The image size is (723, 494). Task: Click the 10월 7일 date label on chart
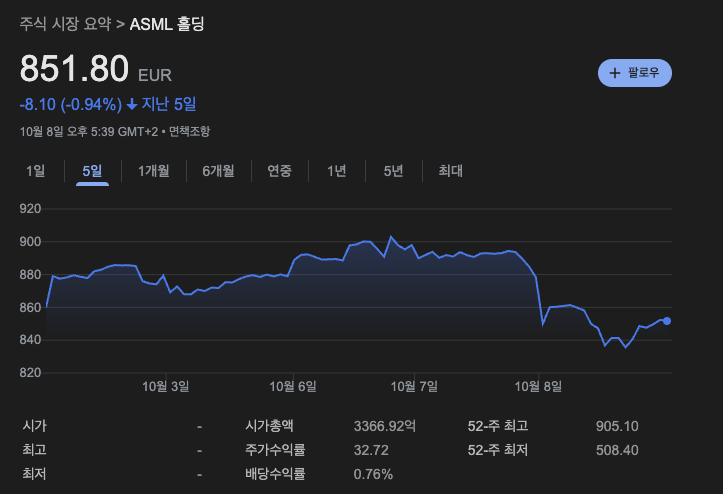(415, 386)
